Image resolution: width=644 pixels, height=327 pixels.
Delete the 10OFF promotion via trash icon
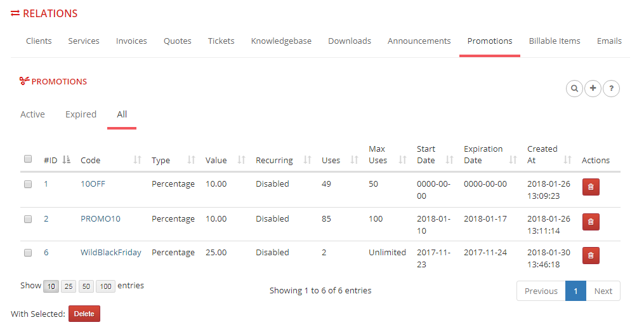pos(591,188)
